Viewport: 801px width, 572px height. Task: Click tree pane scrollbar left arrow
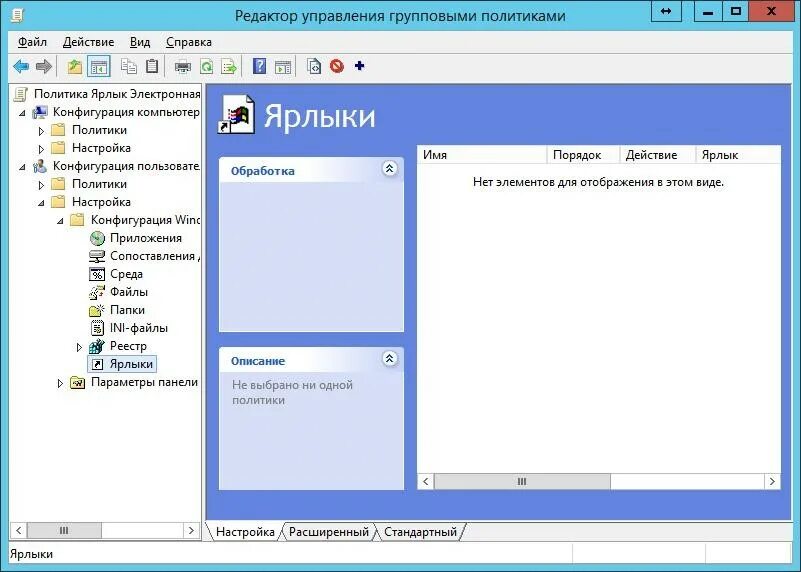tap(19, 530)
